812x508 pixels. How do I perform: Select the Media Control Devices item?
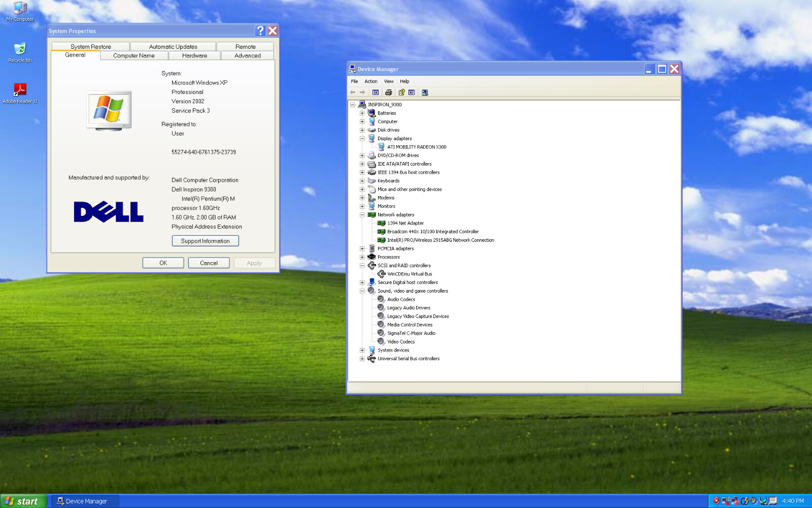coord(410,325)
